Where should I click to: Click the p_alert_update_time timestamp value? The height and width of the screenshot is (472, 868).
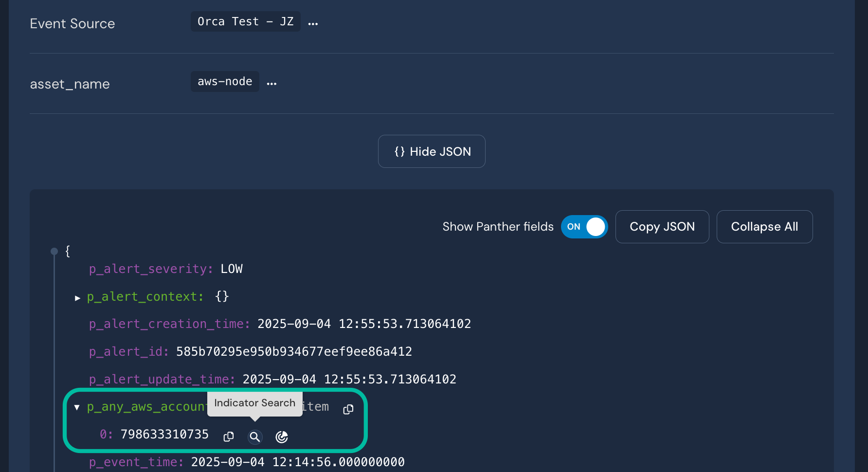(x=349, y=379)
